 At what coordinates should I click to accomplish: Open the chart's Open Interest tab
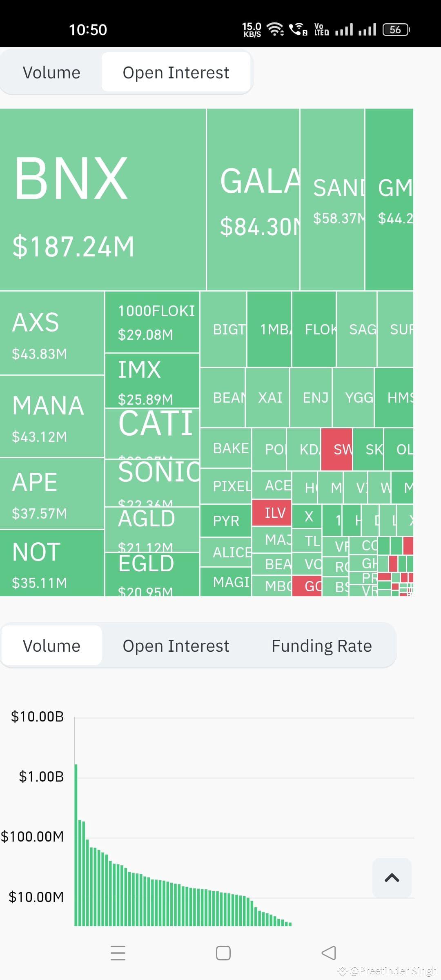click(176, 646)
